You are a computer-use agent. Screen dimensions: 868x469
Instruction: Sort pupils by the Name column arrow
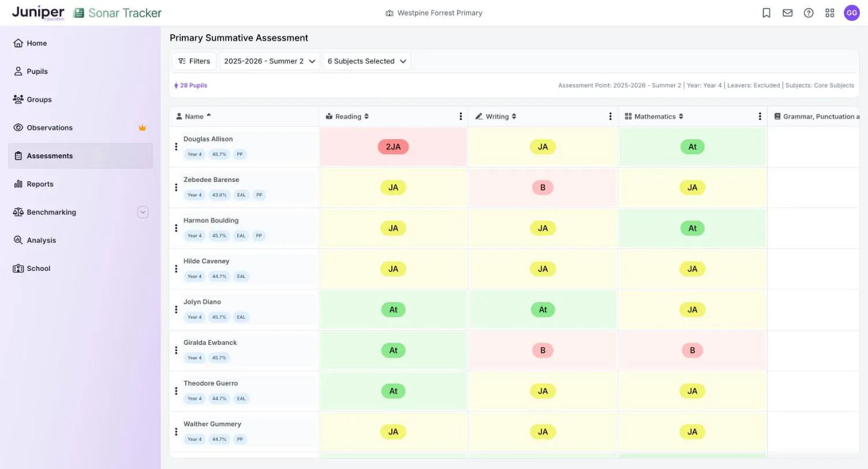[x=208, y=116]
